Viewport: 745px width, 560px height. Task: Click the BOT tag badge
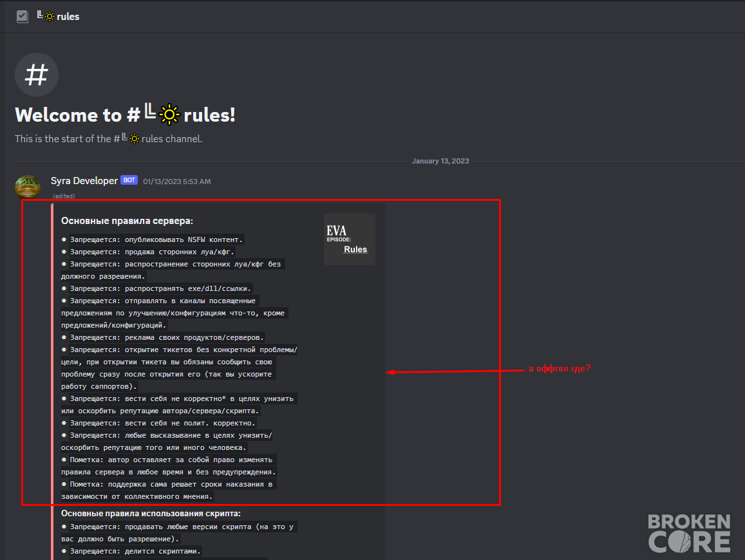click(x=129, y=180)
